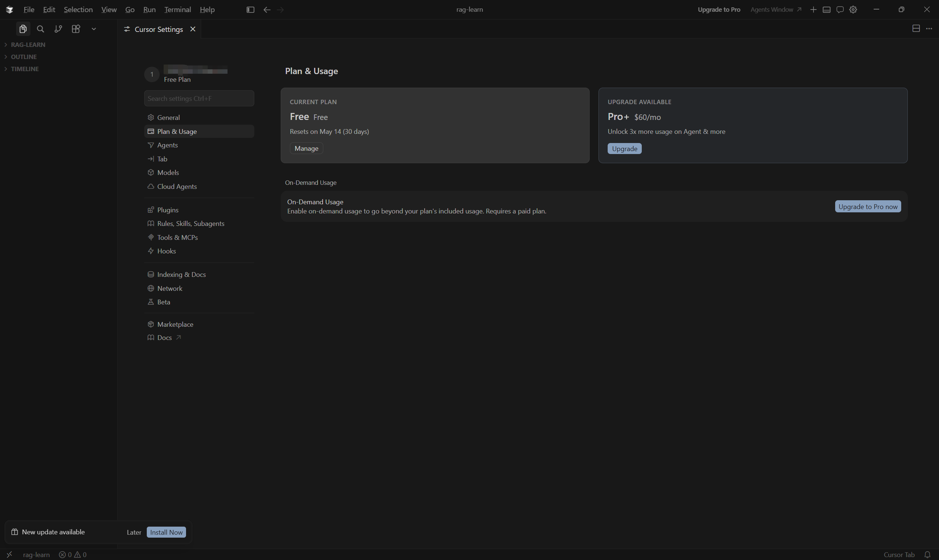
Task: Open the Help menu
Action: click(x=207, y=10)
